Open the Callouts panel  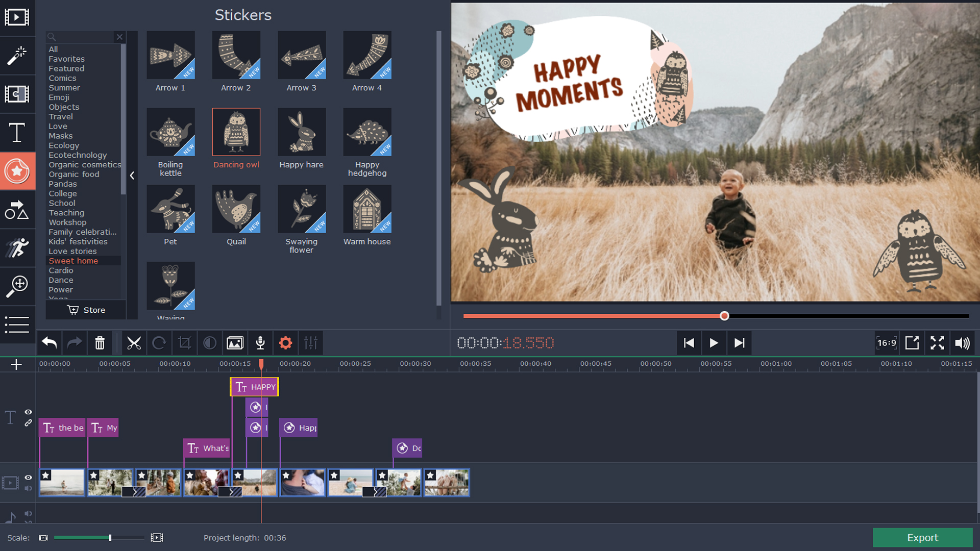(17, 210)
